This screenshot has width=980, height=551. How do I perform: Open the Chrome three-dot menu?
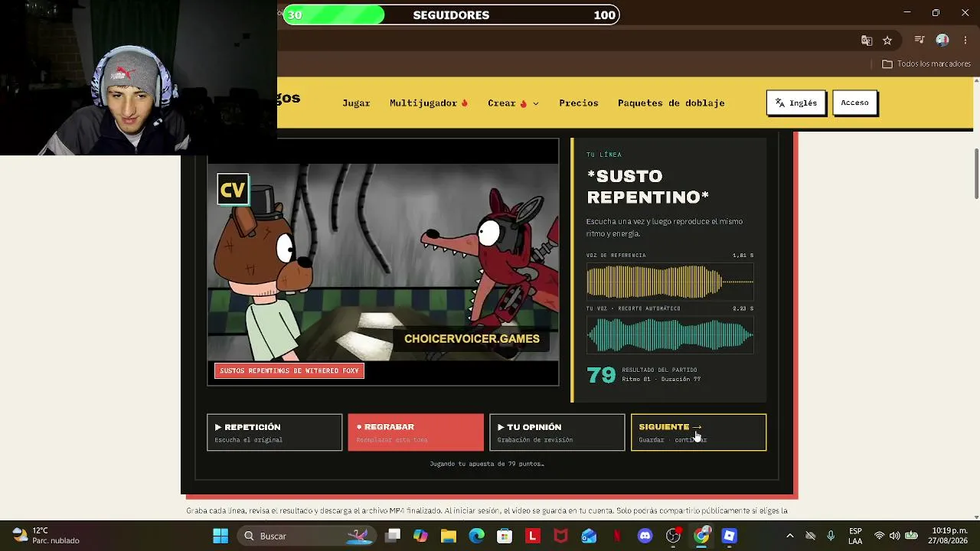965,41
